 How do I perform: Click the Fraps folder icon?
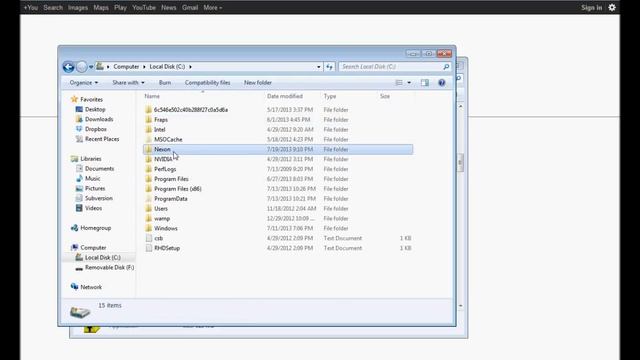[149, 120]
